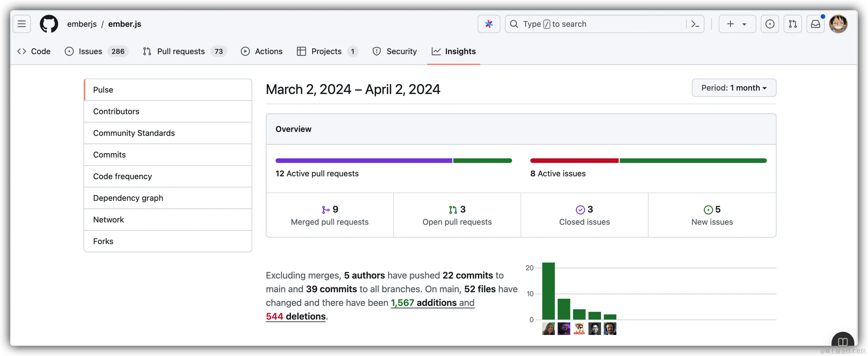Follow the 544 deletions link

point(296,316)
